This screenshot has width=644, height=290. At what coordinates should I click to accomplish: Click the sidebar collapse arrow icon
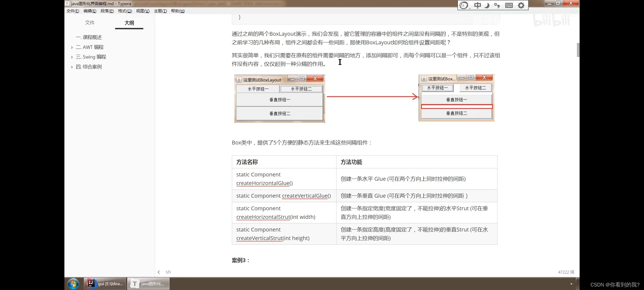(159, 272)
